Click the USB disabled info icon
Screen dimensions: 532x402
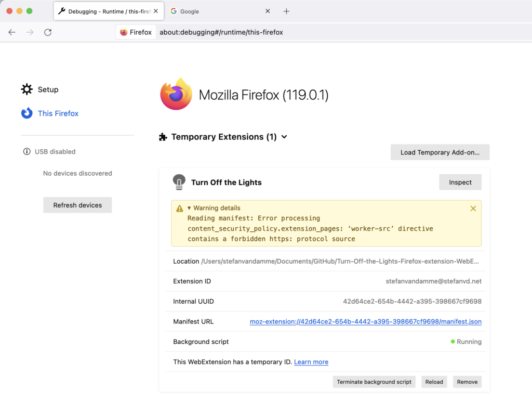(26, 151)
